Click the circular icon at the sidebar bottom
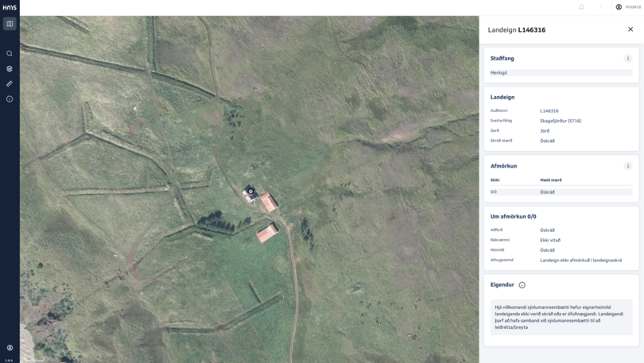The height and width of the screenshot is (363, 644). (x=10, y=347)
